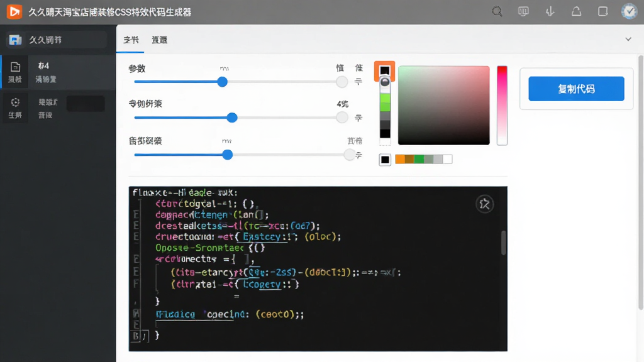Click the blue thumb on the 4% slider

(x=232, y=118)
